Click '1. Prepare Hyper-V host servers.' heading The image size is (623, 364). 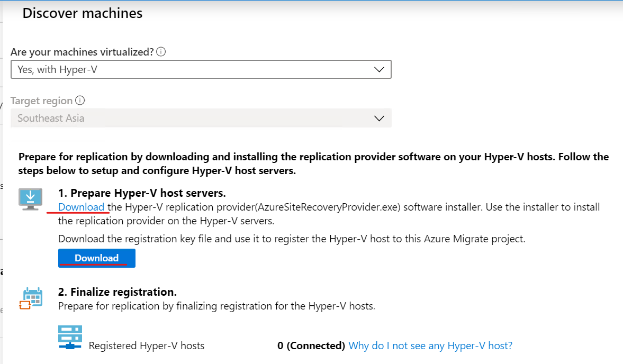pos(142,193)
